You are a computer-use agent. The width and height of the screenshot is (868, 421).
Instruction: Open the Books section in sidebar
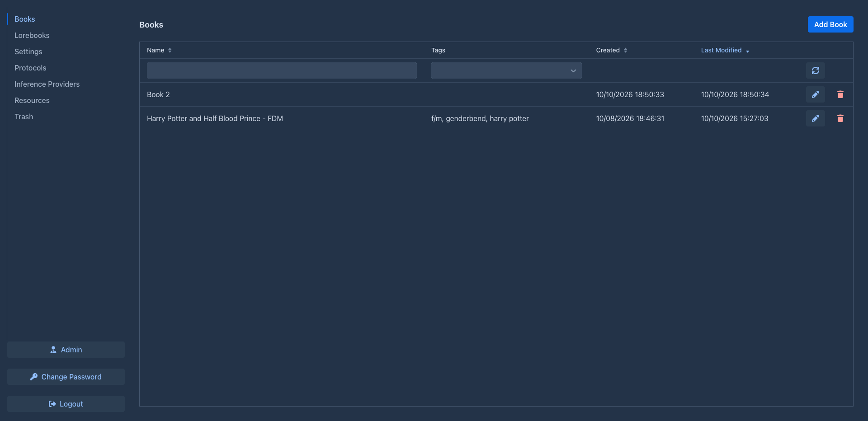tap(25, 19)
